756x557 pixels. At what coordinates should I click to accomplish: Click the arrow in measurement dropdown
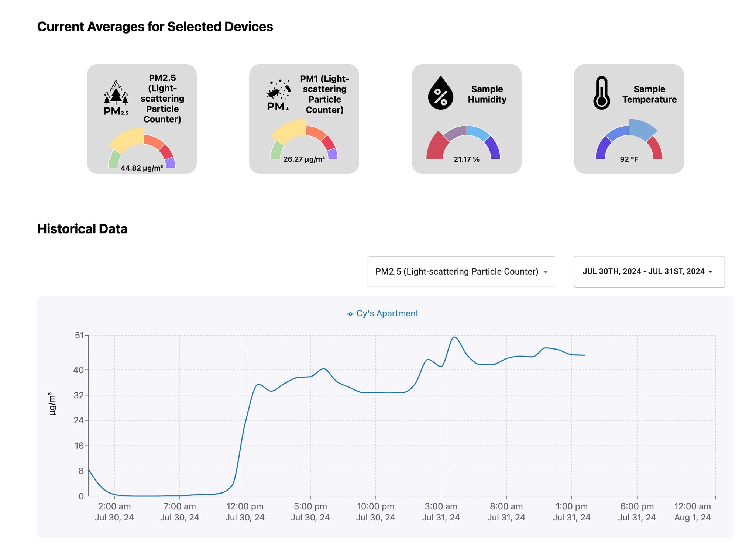(x=545, y=272)
